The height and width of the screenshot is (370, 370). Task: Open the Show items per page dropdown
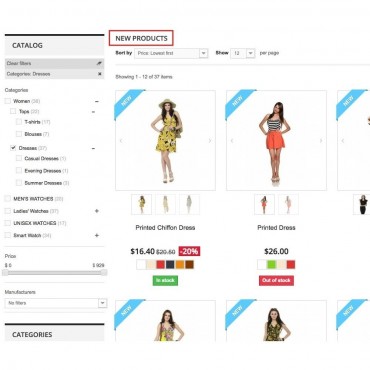coord(243,53)
